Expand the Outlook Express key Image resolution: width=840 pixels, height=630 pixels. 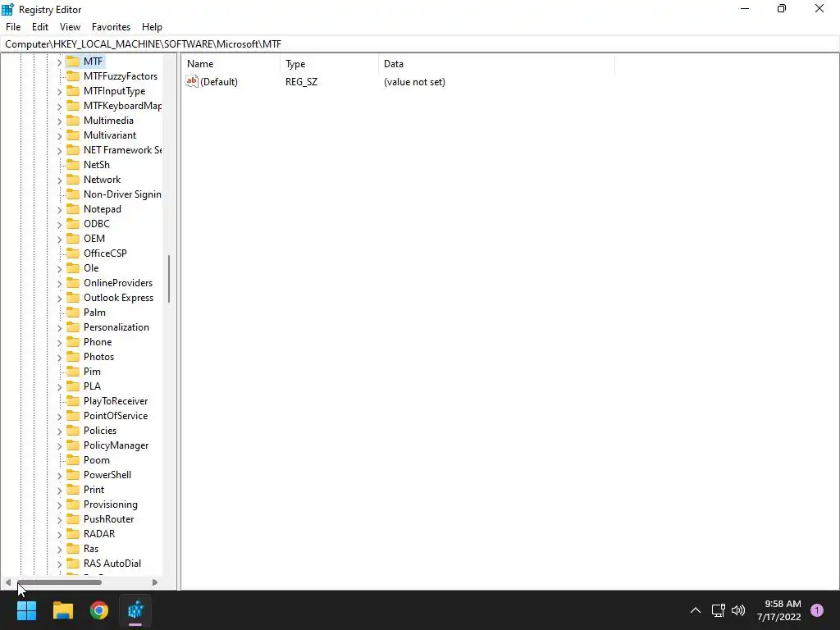point(59,299)
